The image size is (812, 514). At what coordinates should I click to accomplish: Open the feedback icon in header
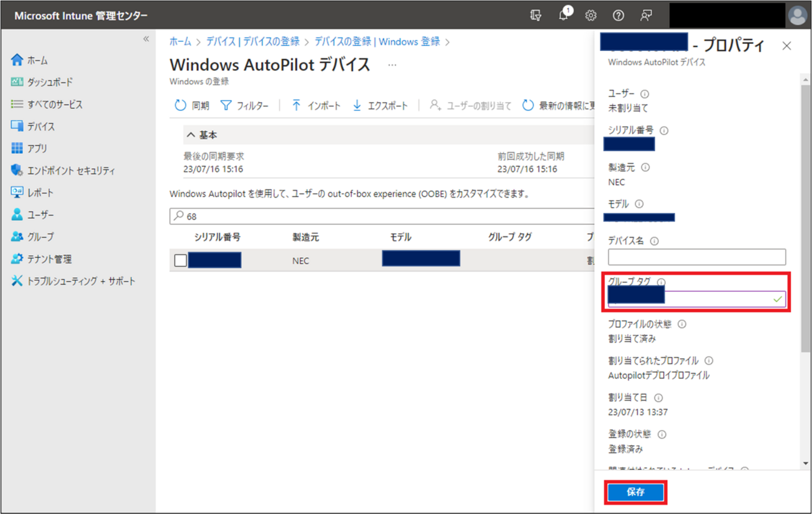click(646, 16)
